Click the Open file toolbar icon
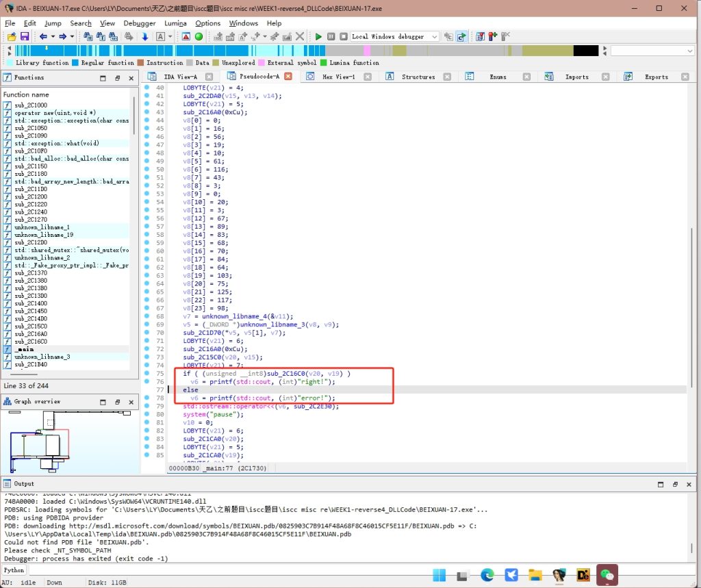 (x=12, y=37)
